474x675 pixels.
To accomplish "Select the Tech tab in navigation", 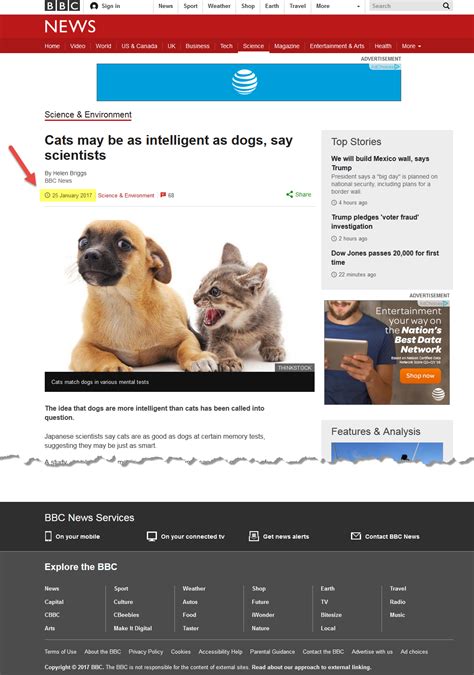I will (226, 46).
